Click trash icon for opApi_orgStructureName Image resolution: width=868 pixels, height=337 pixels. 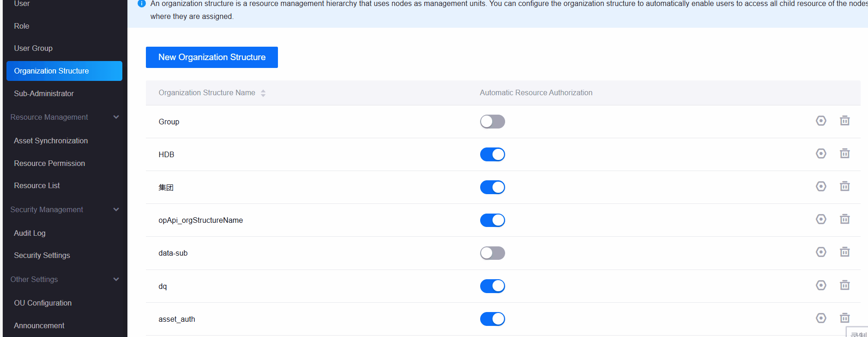844,219
